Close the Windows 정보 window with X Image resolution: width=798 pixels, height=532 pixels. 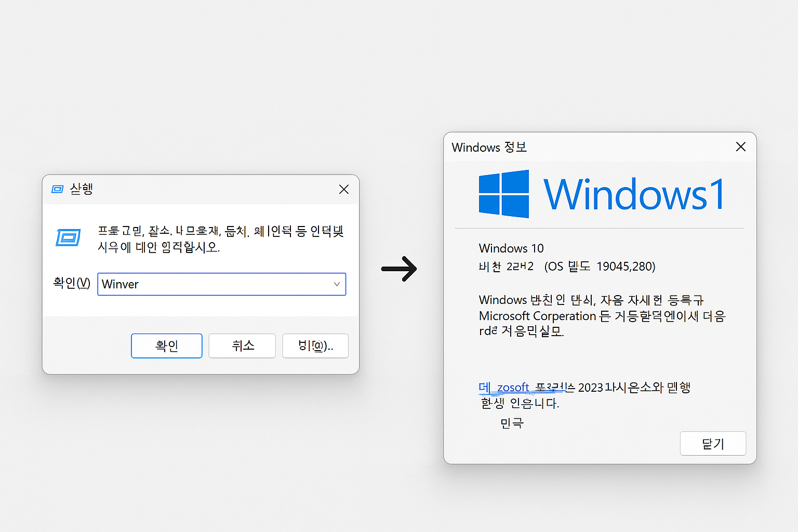pyautogui.click(x=741, y=147)
